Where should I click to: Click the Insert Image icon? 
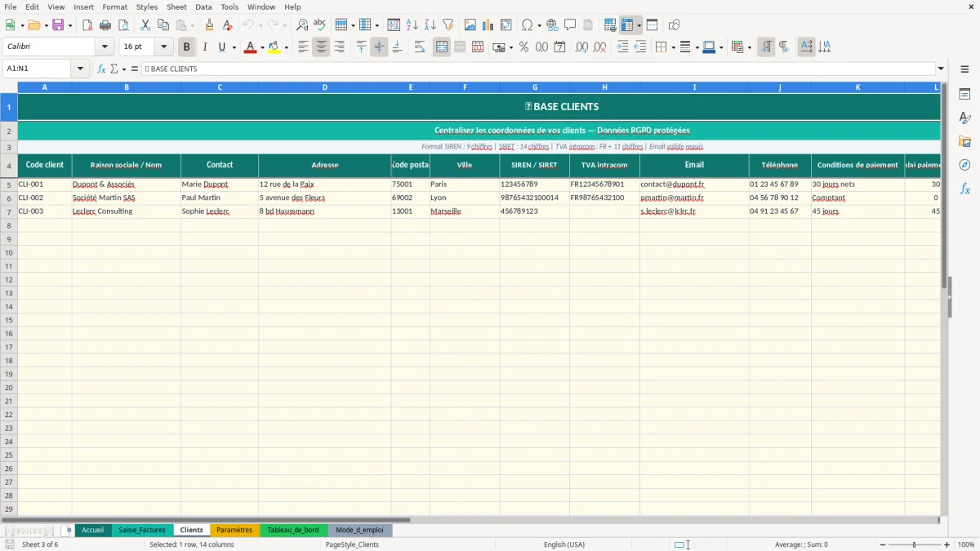(470, 25)
